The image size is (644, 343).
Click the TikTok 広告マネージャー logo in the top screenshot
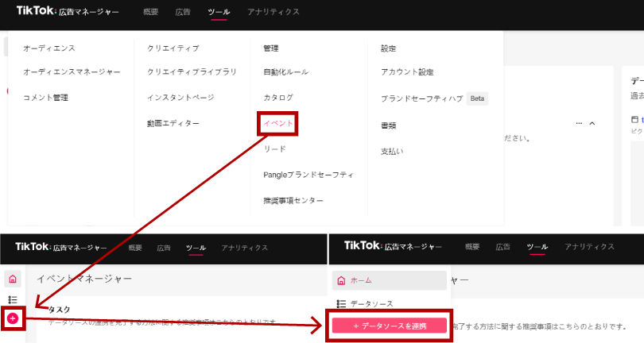point(68,11)
